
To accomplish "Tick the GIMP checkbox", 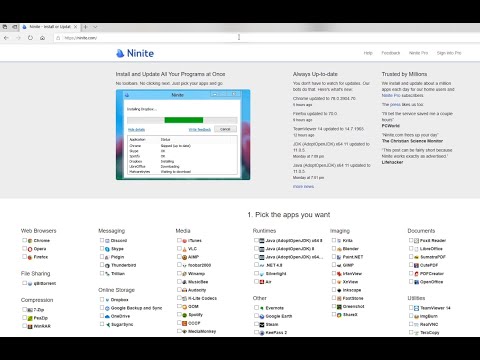I will pyautogui.click(x=334, y=265).
